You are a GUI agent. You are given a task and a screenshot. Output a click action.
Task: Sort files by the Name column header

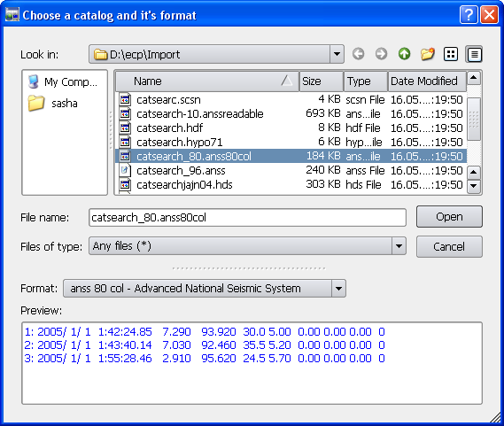coord(207,81)
